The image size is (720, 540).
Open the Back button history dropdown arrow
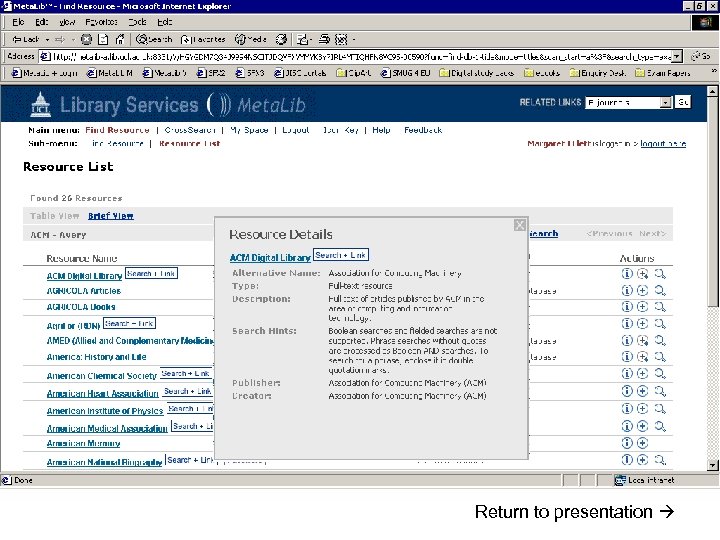tap(48, 39)
